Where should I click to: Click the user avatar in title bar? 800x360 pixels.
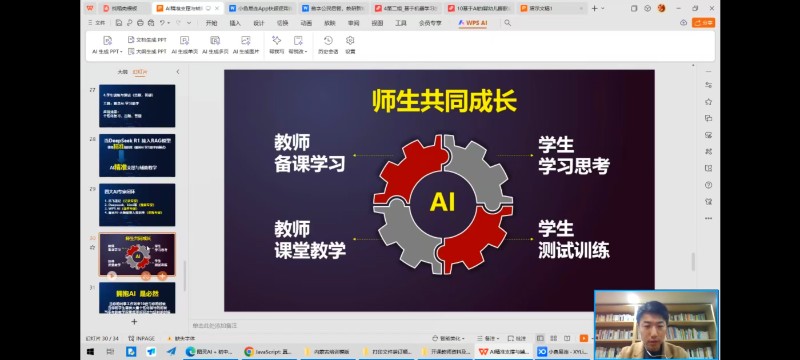pos(662,8)
